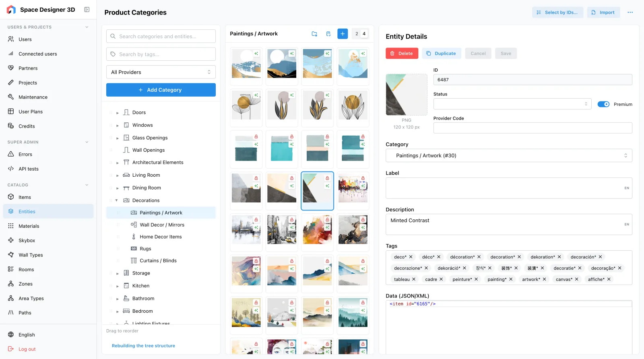Expand the Doors category

118,113
